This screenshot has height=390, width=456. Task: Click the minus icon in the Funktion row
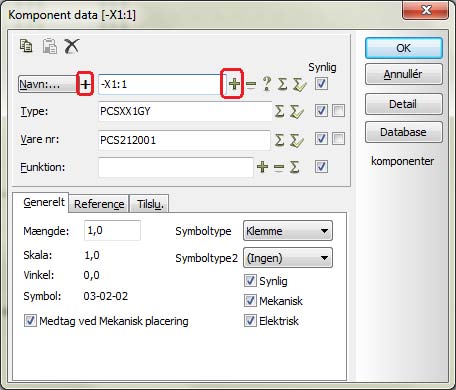coord(279,167)
